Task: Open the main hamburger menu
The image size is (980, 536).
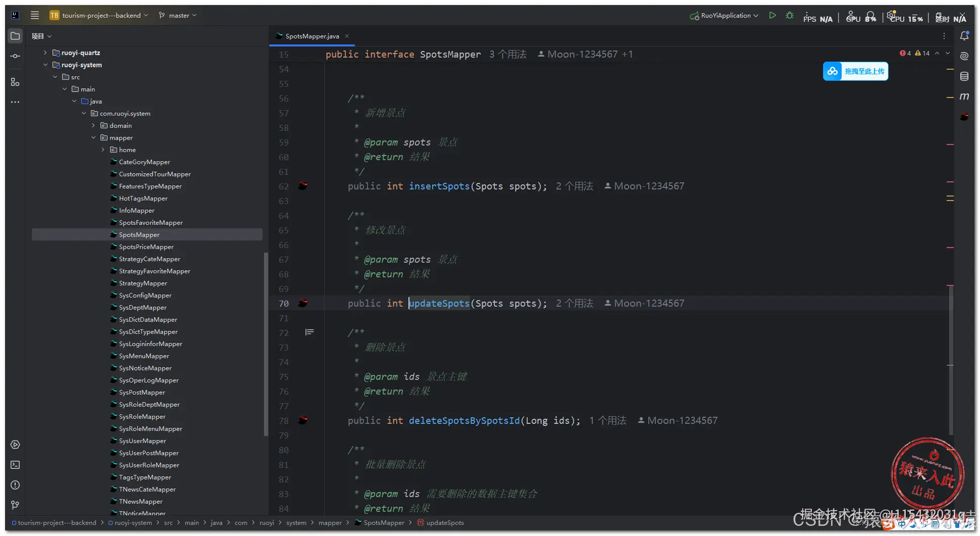Action: click(x=35, y=15)
